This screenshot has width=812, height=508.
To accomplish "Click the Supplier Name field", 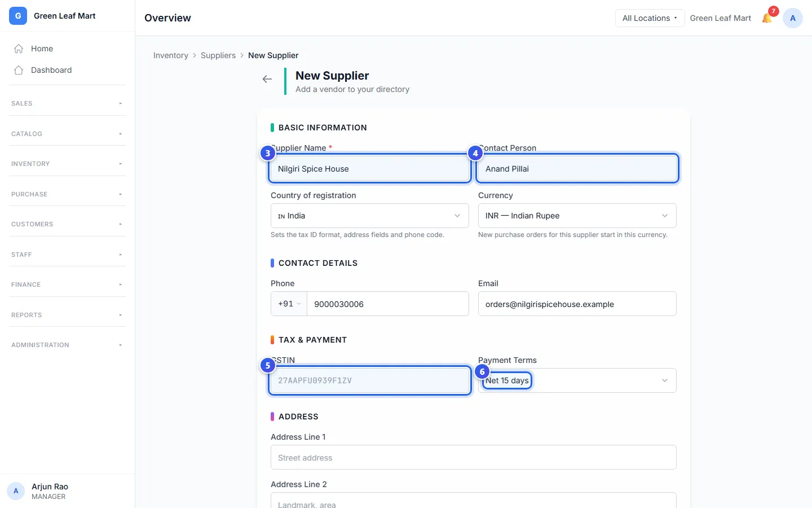I will pyautogui.click(x=370, y=169).
